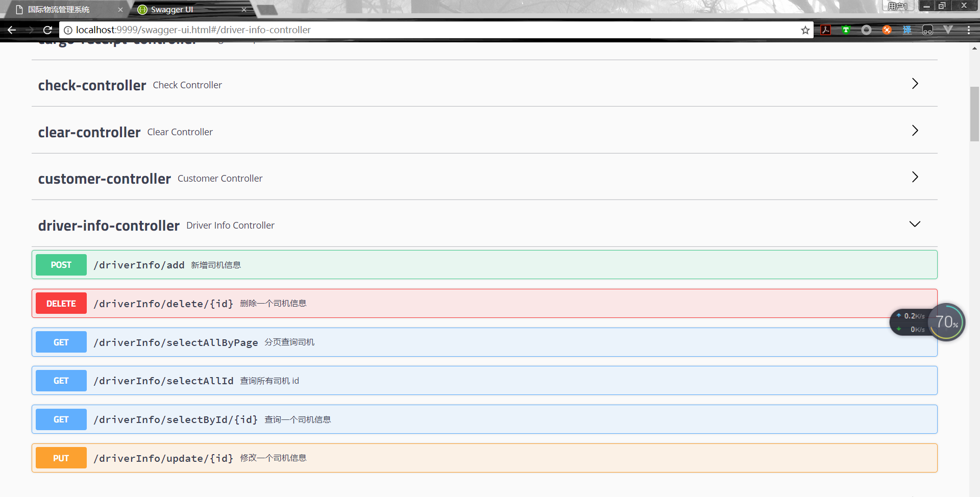
Task: Click the 'Customer Controller' description text
Action: [x=220, y=179]
